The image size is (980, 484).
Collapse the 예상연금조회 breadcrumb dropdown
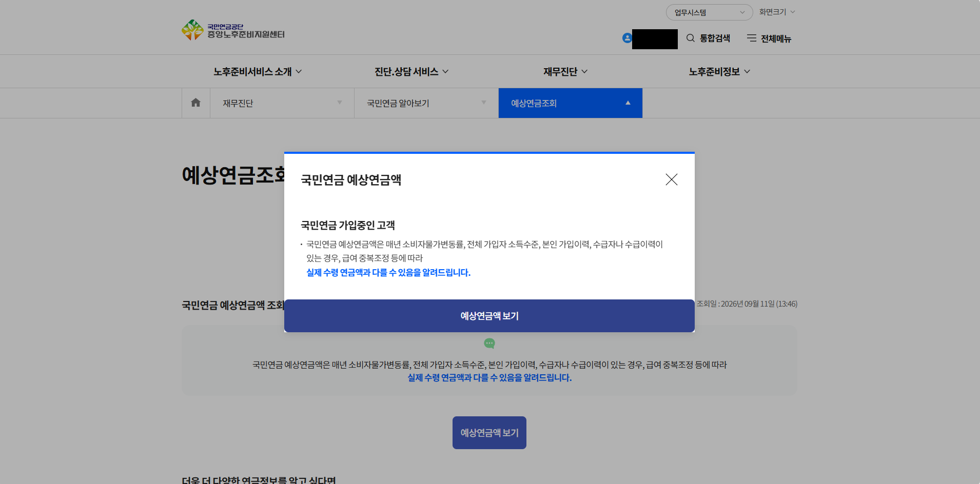[x=571, y=103]
